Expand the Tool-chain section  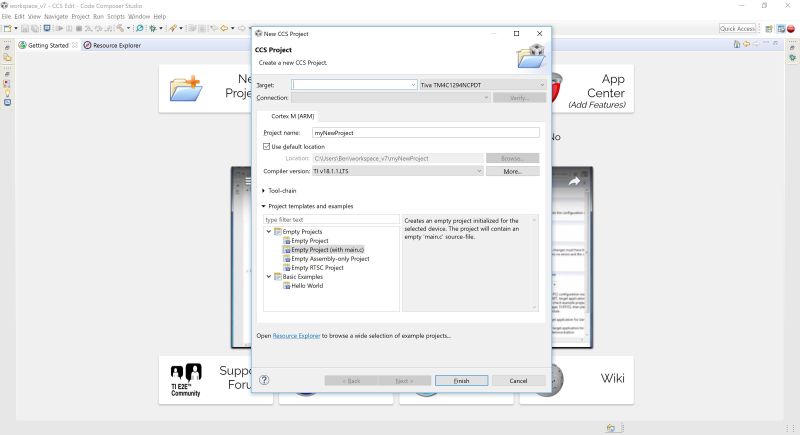click(263, 191)
